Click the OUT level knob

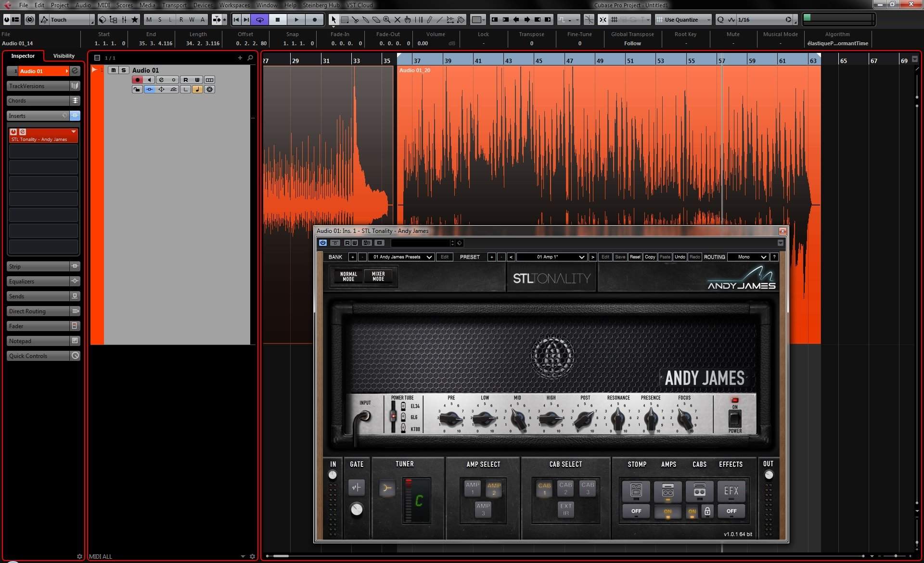click(x=769, y=475)
